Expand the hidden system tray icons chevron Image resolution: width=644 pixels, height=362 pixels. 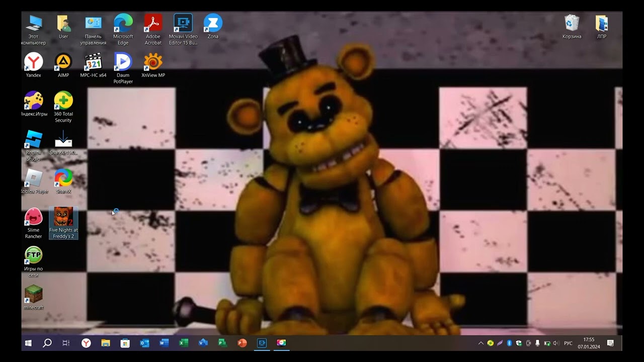[x=481, y=343]
